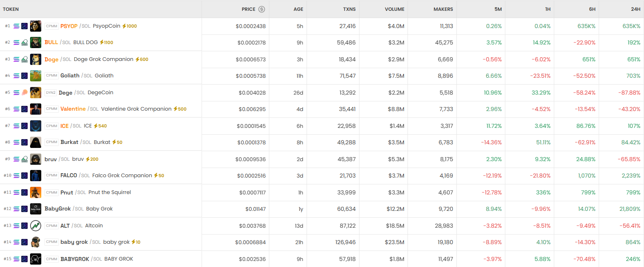Viewport: 644px width, 267px height.
Task: Click the Meteora DEX icon in Dege row
Action: pos(24,93)
